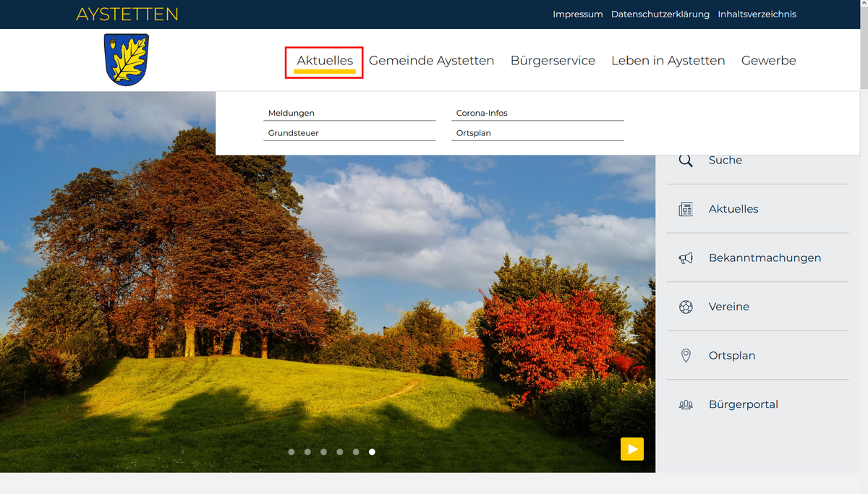This screenshot has width=868, height=494.
Task: Click the megaphone icon for Bekanntmachungen
Action: pyautogui.click(x=686, y=258)
